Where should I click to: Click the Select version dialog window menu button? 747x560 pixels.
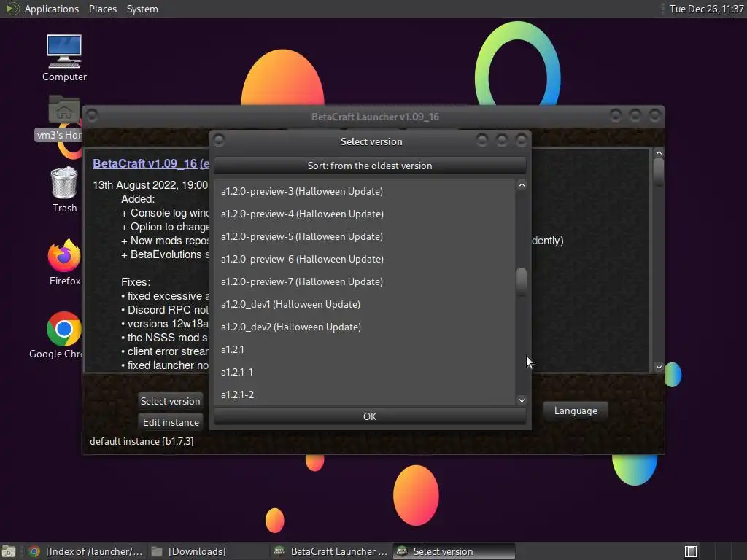219,140
